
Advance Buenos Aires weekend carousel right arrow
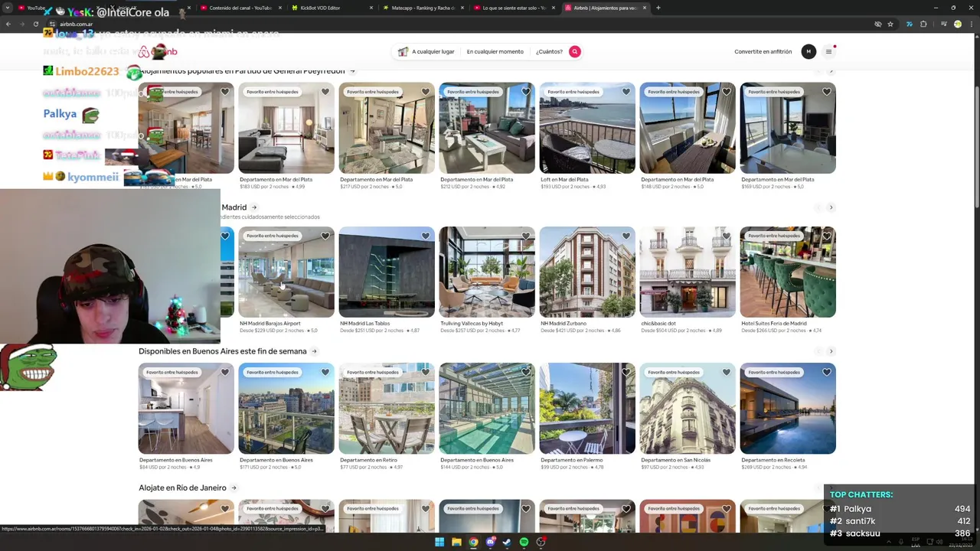[831, 351]
